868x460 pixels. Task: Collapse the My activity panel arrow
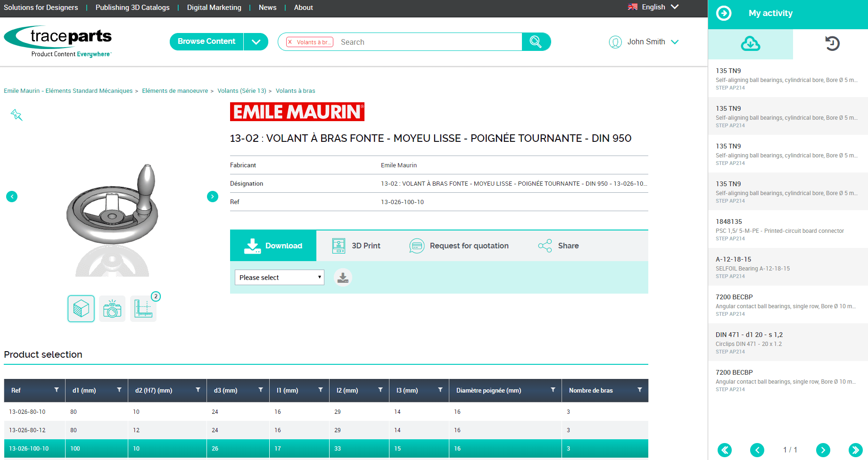tap(724, 13)
